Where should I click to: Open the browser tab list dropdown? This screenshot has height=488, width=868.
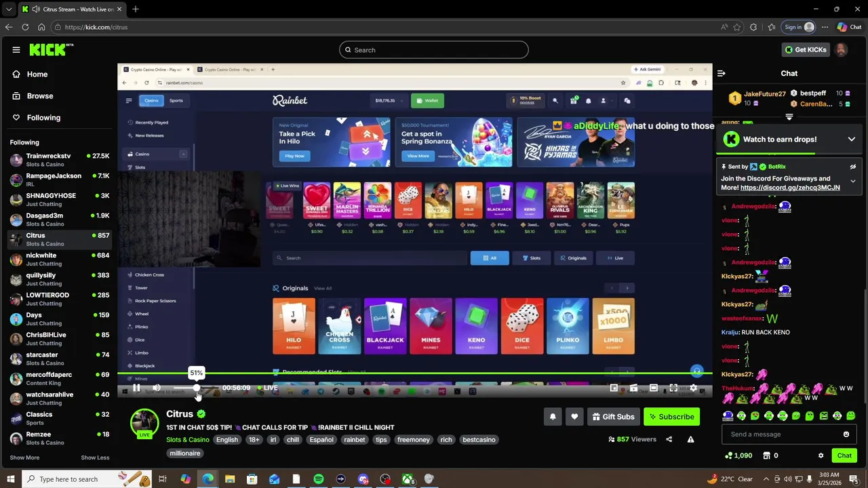tap(8, 9)
